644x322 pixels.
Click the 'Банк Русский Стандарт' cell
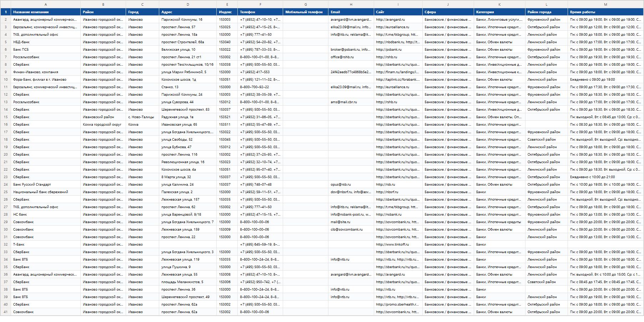click(46, 184)
